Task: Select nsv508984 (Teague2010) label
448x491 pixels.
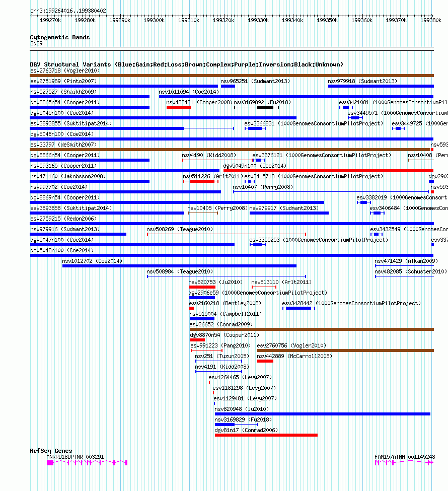Action: point(180,272)
